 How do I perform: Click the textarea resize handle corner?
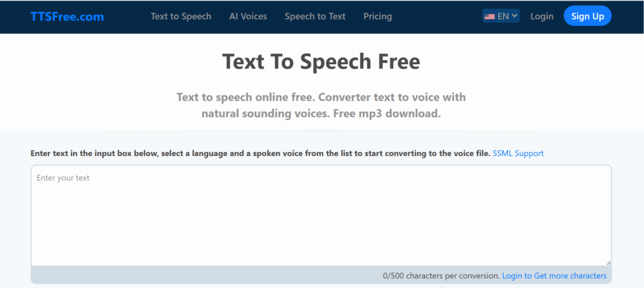[608, 262]
